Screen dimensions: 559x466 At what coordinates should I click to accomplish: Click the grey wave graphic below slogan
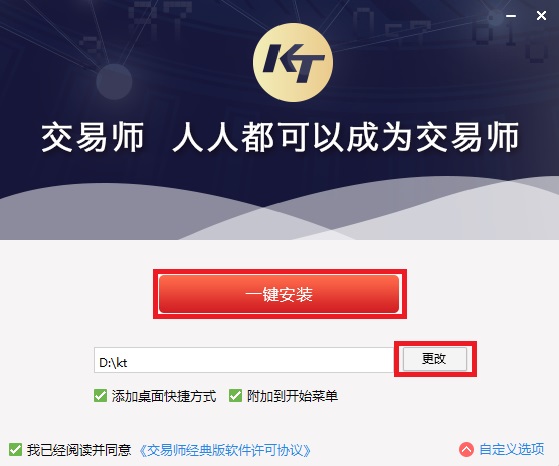point(280,210)
